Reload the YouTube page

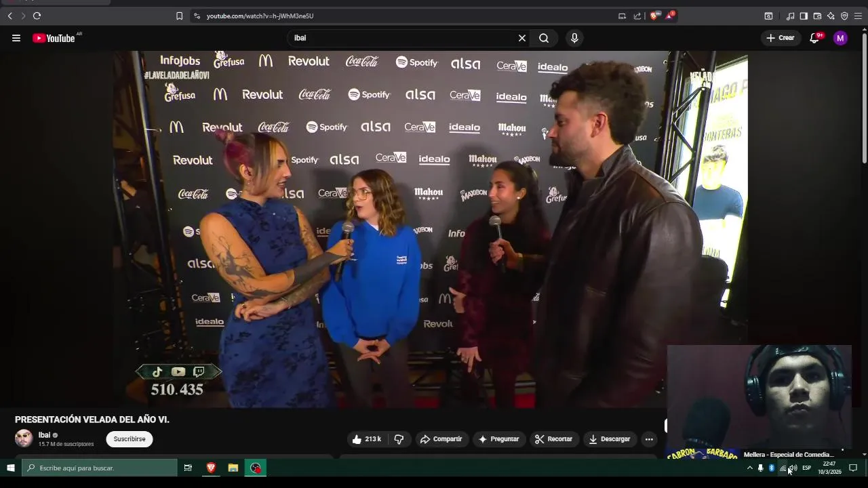tap(37, 16)
